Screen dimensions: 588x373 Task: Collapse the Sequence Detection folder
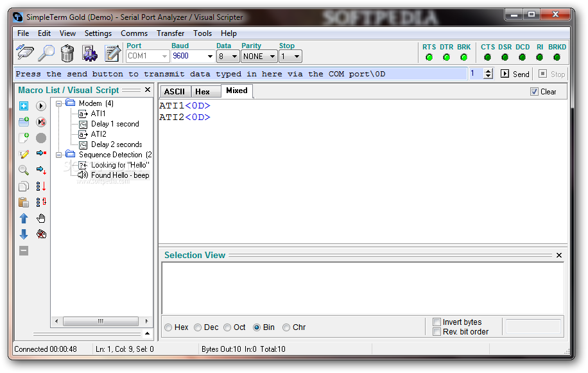pyautogui.click(x=59, y=155)
